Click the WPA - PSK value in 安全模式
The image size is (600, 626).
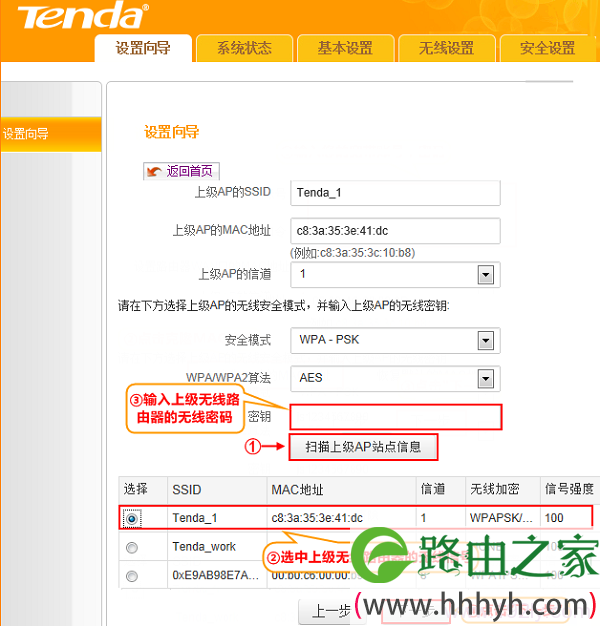[329, 340]
